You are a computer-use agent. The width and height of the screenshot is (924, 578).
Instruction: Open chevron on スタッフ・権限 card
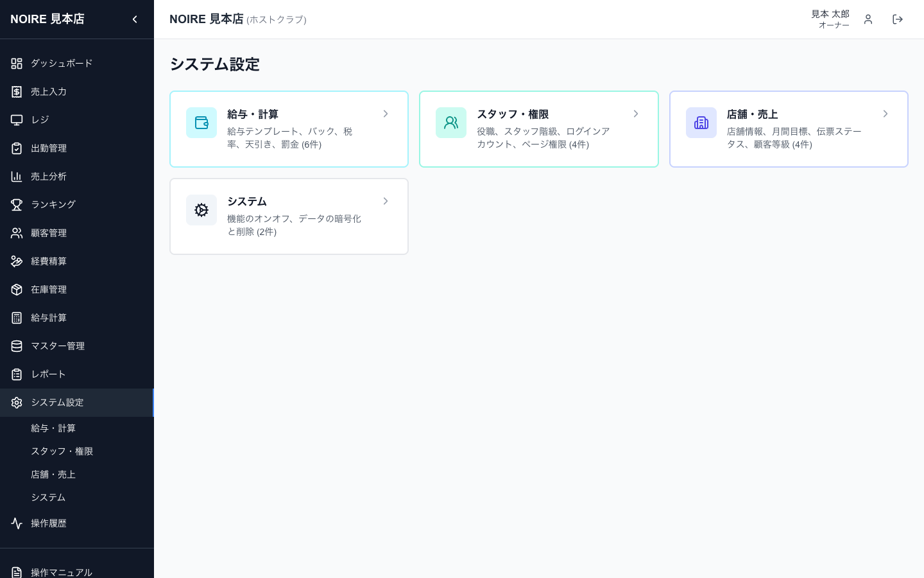click(636, 114)
